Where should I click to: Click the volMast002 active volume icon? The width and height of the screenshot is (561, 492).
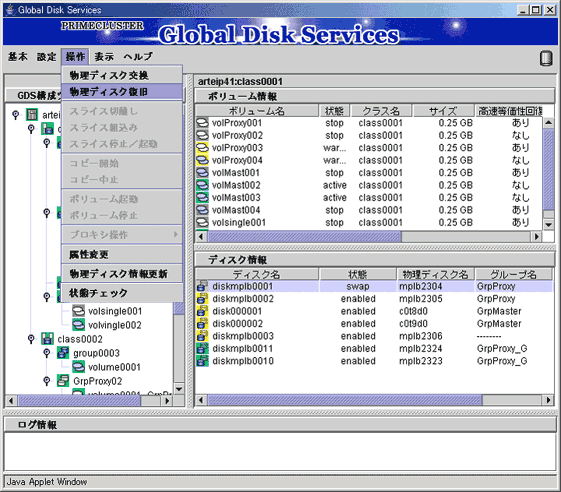click(202, 185)
